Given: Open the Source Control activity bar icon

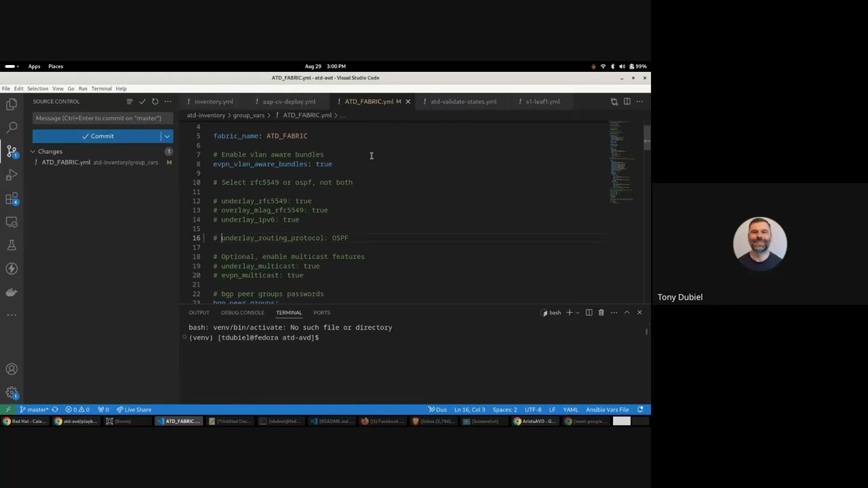Looking at the screenshot, I should [x=12, y=151].
